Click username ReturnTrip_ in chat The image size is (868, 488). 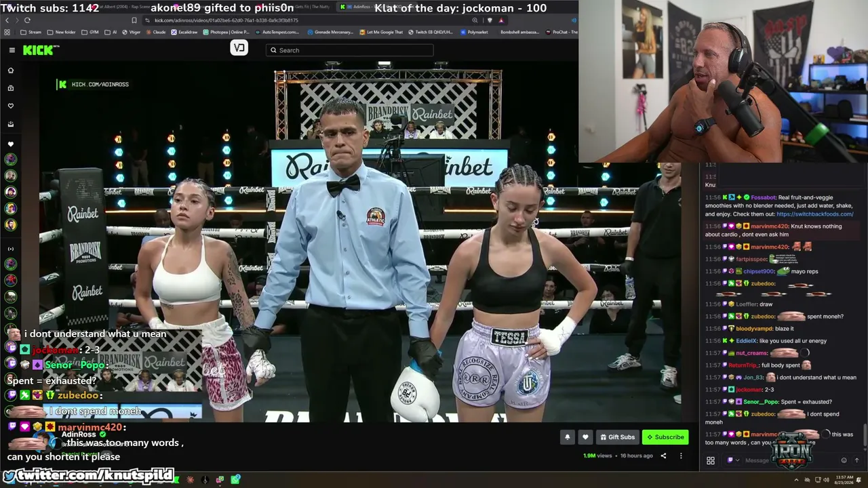point(744,365)
